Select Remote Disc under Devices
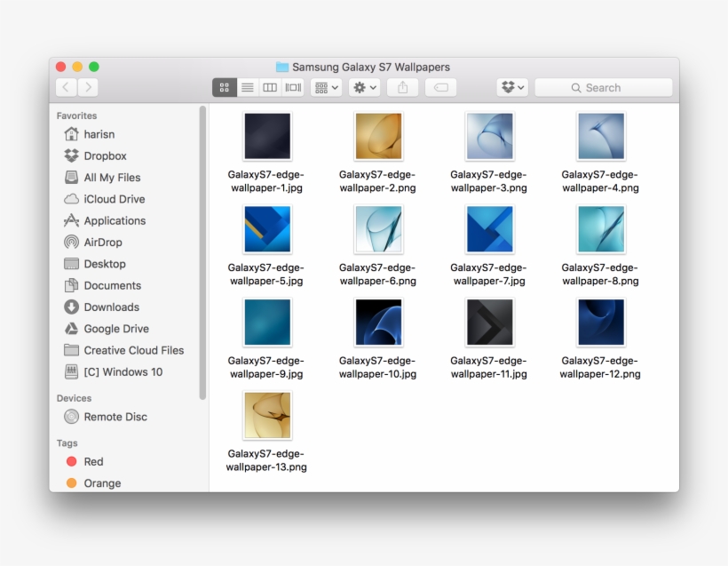 pos(115,417)
